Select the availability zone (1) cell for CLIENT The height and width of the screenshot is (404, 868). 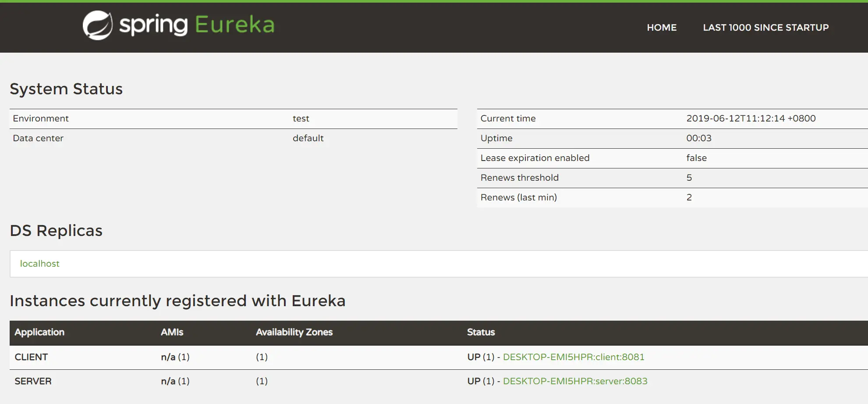[x=262, y=357]
